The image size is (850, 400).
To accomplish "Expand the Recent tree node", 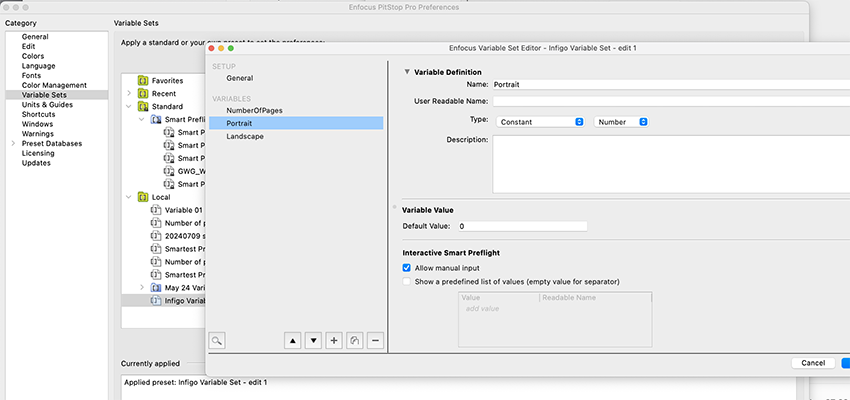I will [129, 93].
